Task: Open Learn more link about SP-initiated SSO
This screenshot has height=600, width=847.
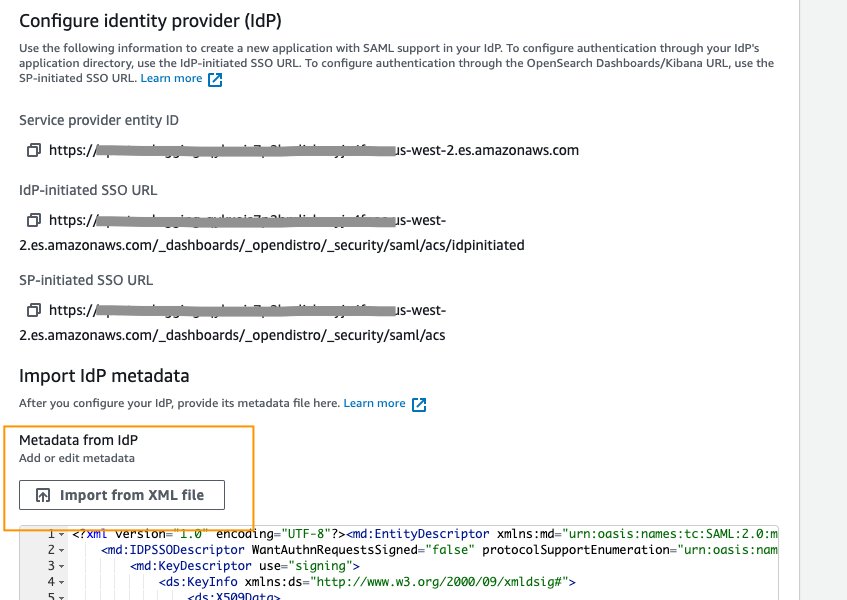Action: [x=171, y=79]
